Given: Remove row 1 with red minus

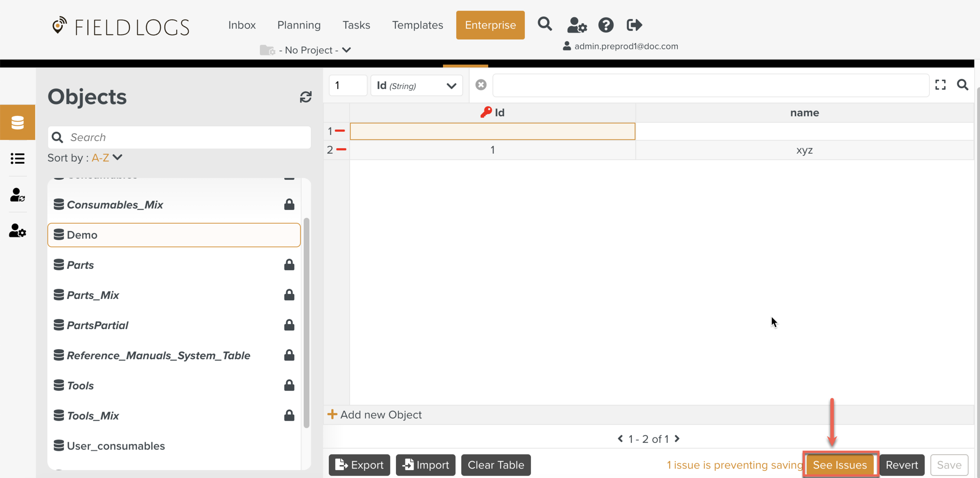Looking at the screenshot, I should click(x=340, y=131).
